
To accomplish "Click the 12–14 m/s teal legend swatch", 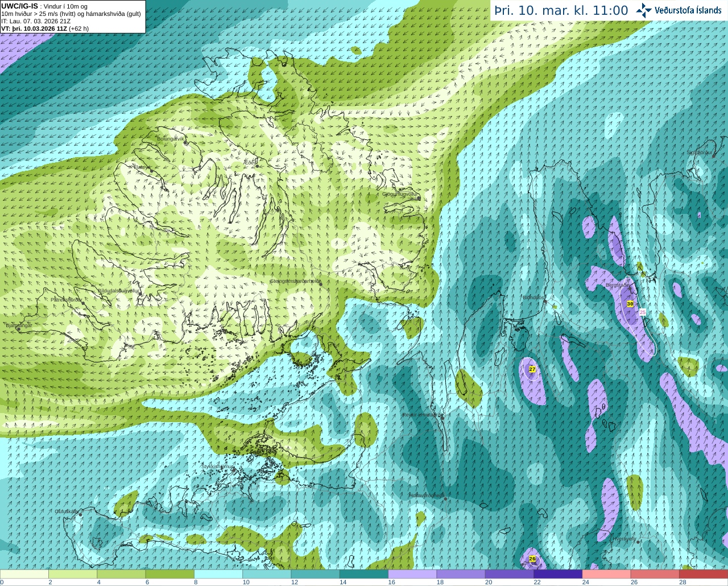I will 316,574.
